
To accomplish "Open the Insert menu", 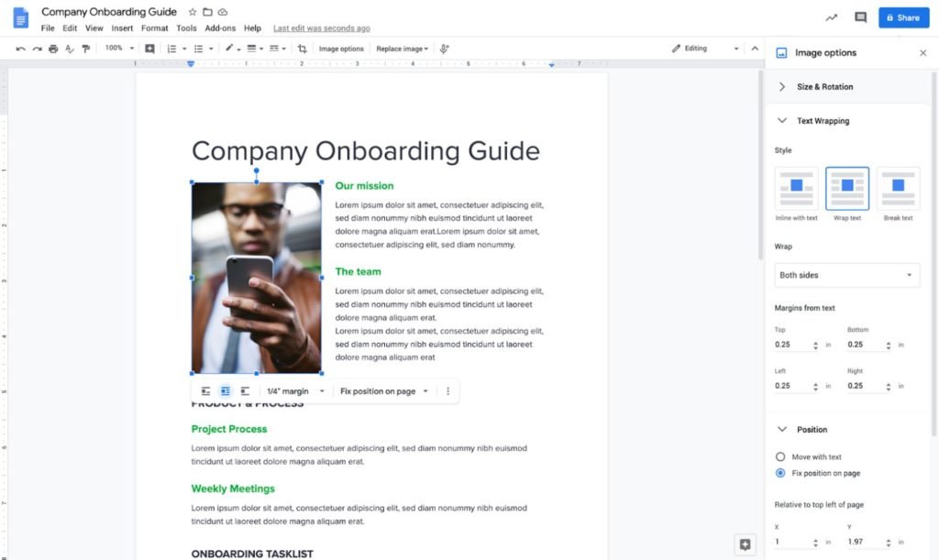I will pos(124,27).
